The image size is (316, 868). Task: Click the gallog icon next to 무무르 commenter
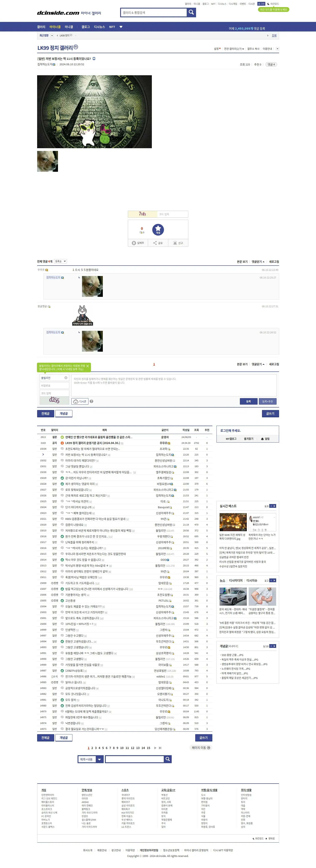(x=47, y=270)
